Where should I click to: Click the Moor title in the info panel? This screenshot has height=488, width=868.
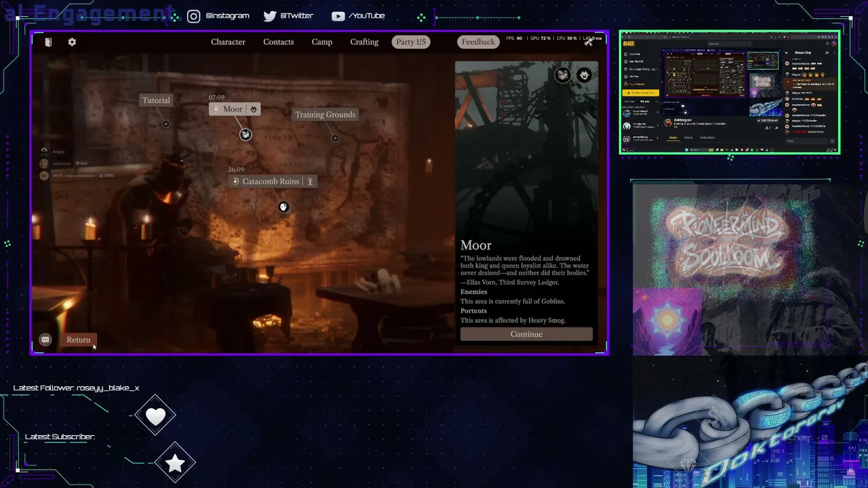pos(476,245)
